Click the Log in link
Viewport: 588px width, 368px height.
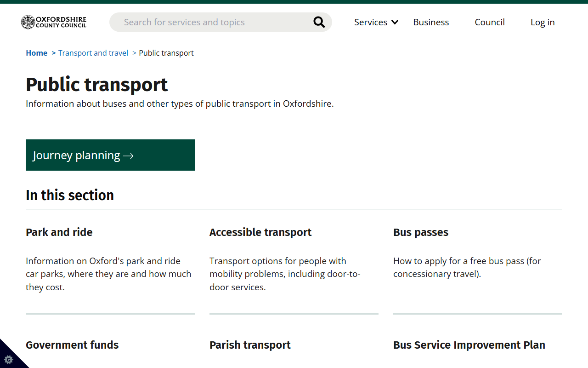point(543,22)
